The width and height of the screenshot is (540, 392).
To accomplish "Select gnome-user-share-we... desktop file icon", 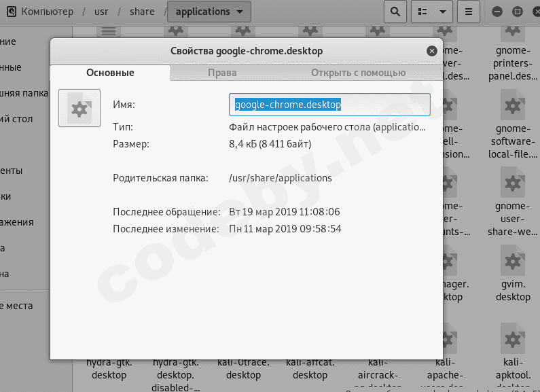I will point(513,183).
